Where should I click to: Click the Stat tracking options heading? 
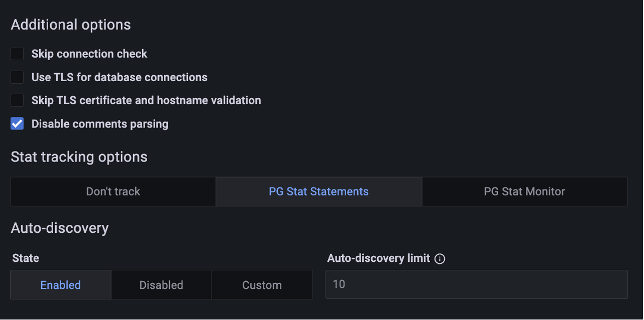coord(79,156)
